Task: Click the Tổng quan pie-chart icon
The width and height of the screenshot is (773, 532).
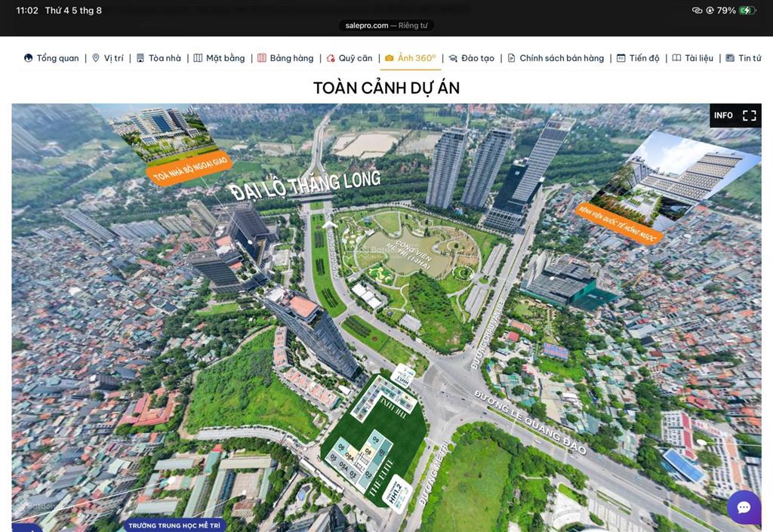Action: click(28, 58)
